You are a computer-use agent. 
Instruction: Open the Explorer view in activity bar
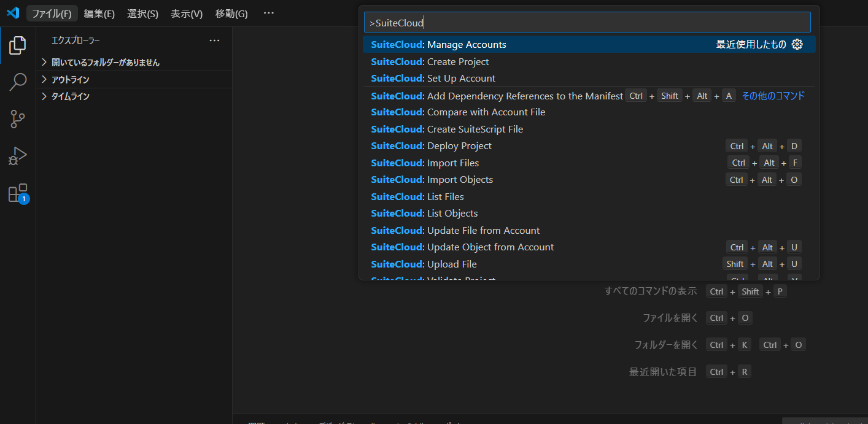tap(18, 45)
